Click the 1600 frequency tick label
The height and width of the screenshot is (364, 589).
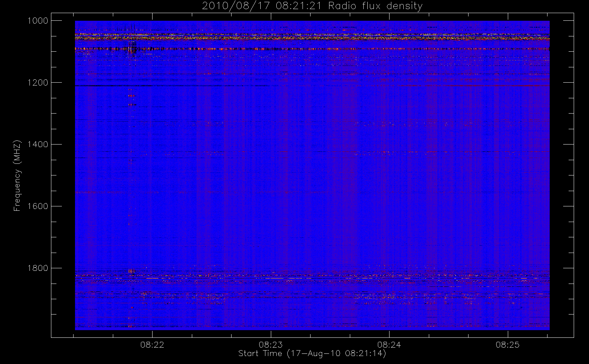[38, 206]
